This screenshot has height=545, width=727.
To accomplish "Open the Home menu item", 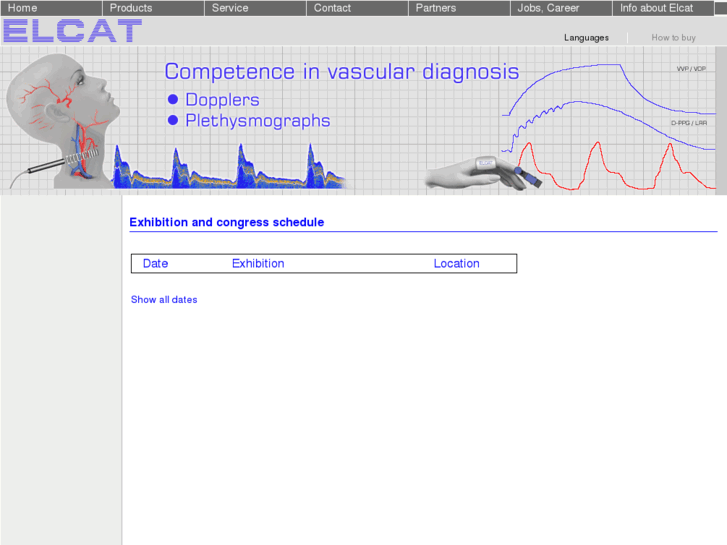I will [x=51, y=8].
